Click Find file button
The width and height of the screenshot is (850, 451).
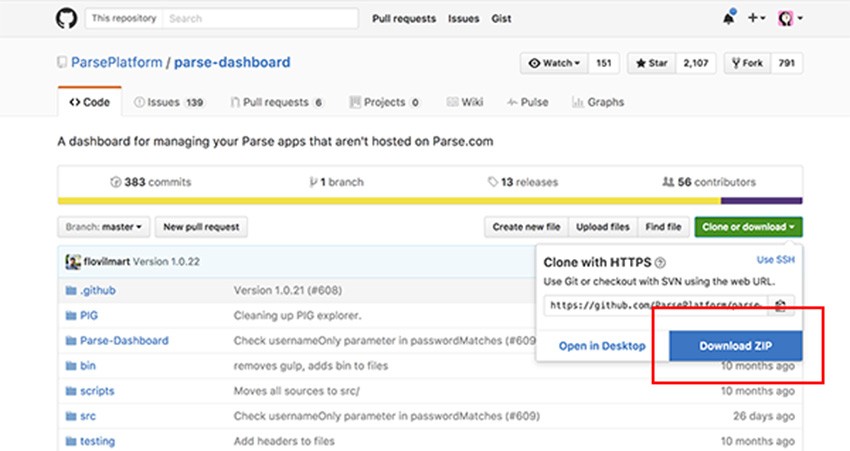[x=664, y=227]
